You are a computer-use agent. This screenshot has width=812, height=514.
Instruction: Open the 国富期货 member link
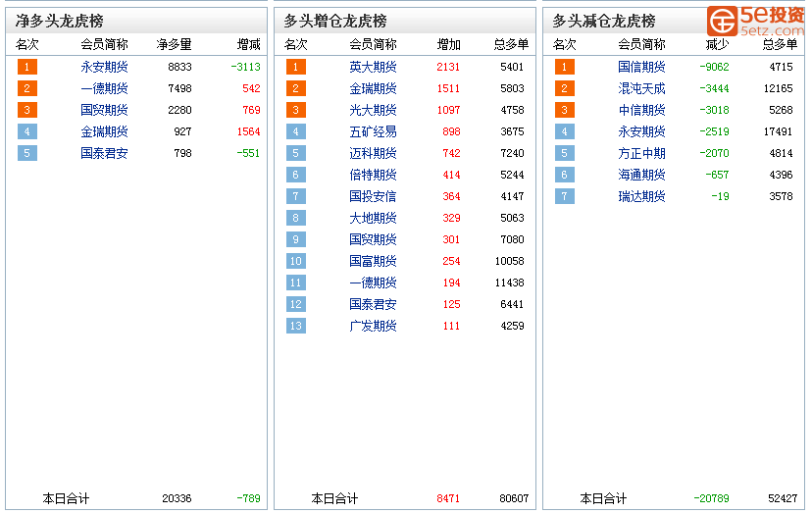point(373,261)
